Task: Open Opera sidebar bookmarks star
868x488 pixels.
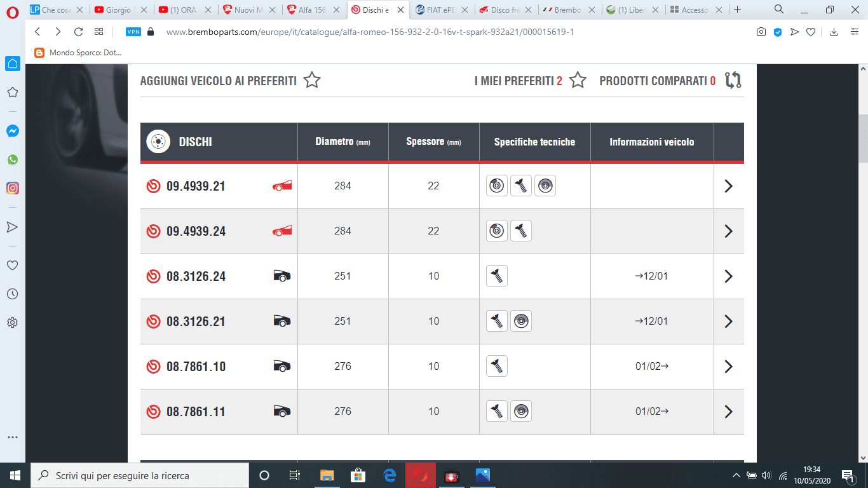Action: coord(13,92)
